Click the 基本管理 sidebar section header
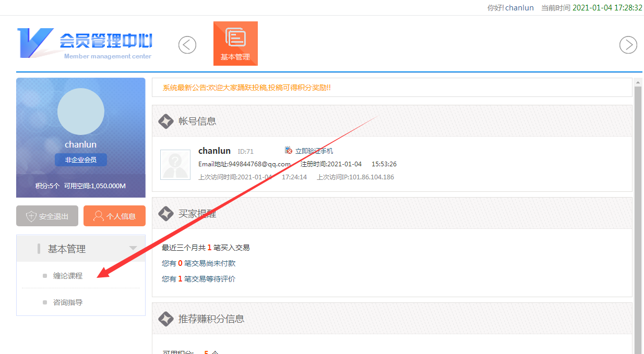The width and height of the screenshot is (644, 354). point(67,249)
